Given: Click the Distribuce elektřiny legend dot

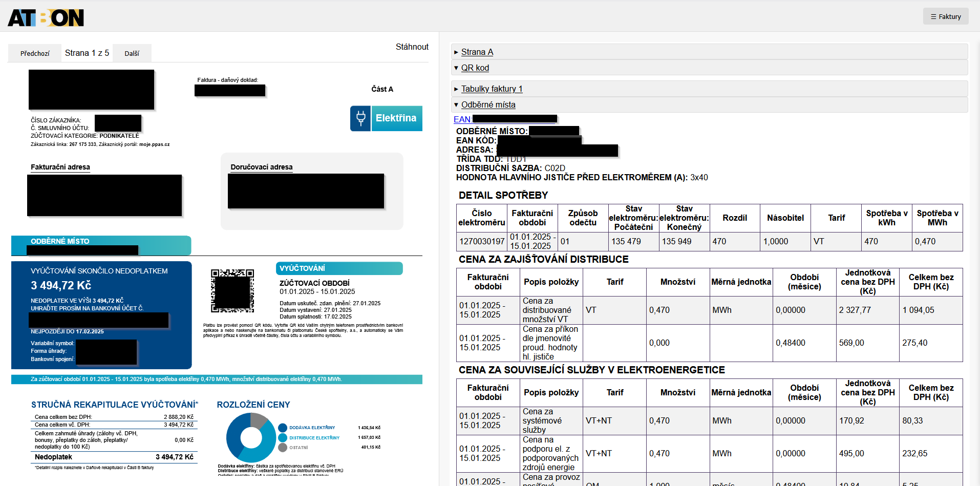Looking at the screenshot, I should pos(283,438).
